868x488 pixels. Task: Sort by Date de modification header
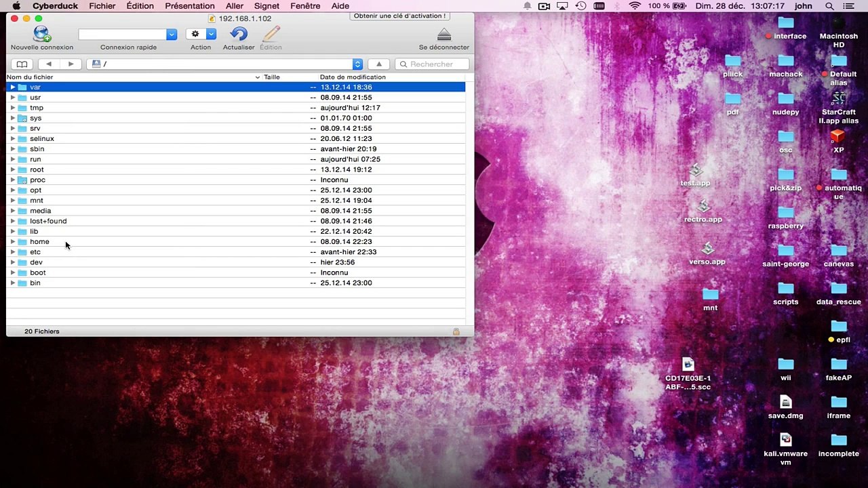pyautogui.click(x=391, y=77)
